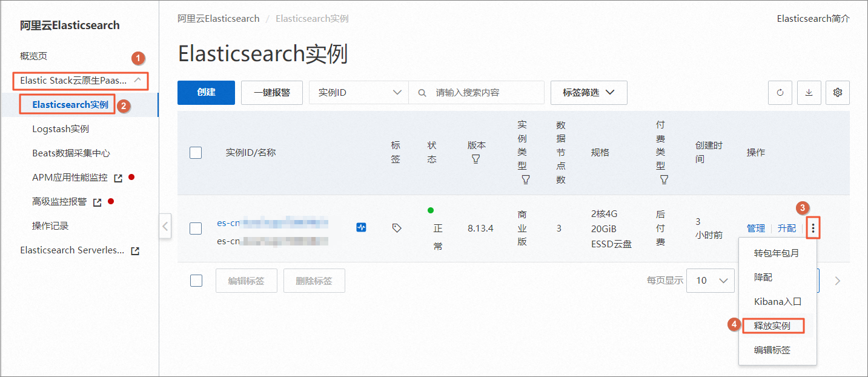Image resolution: width=868 pixels, height=377 pixels.
Task: Toggle the select-all header checkbox
Action: pos(196,153)
